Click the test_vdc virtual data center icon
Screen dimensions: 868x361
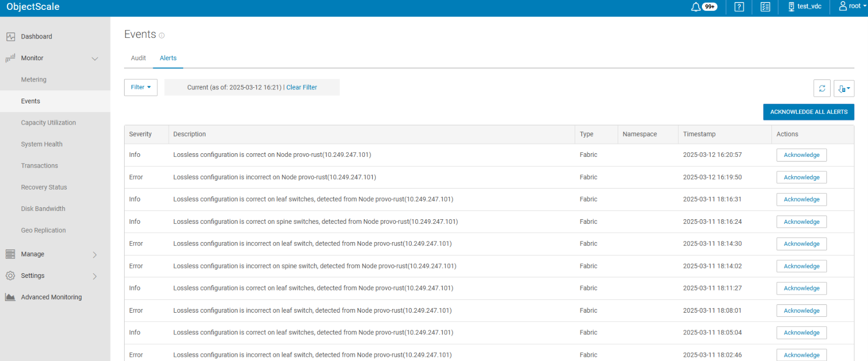pos(791,7)
